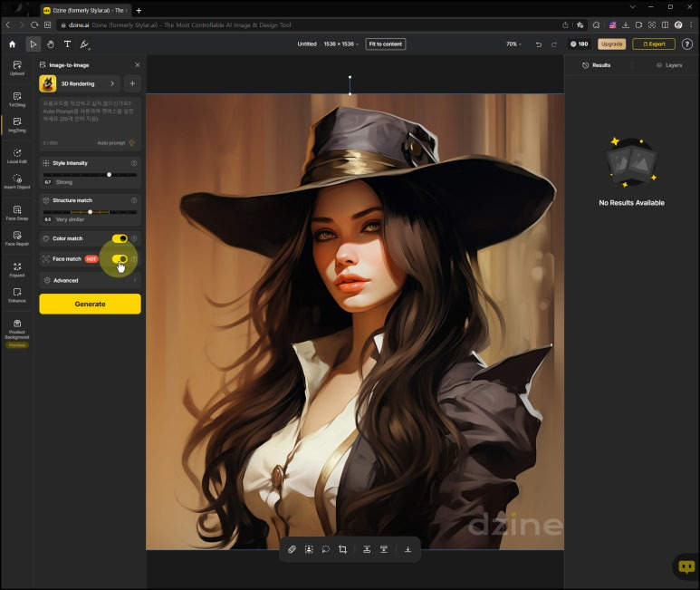Viewport: 700px width, 590px height.
Task: Click the crop icon in bottom toolbar
Action: tap(342, 549)
